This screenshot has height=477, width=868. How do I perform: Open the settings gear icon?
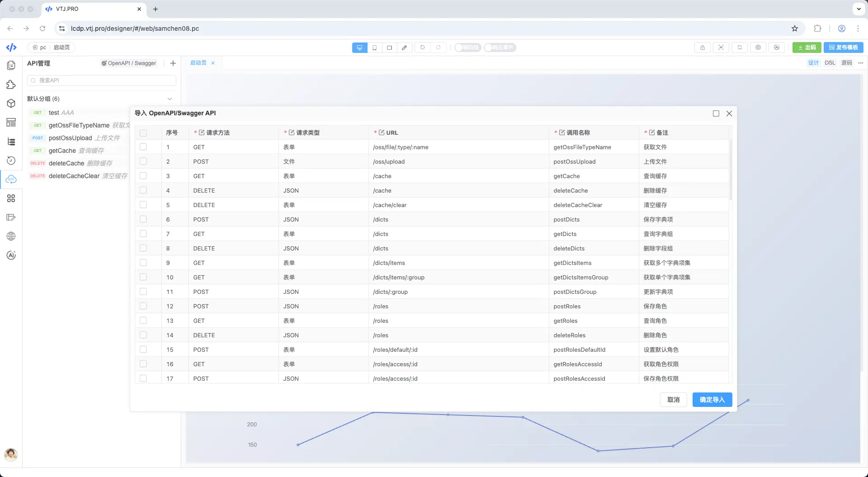coord(758,47)
